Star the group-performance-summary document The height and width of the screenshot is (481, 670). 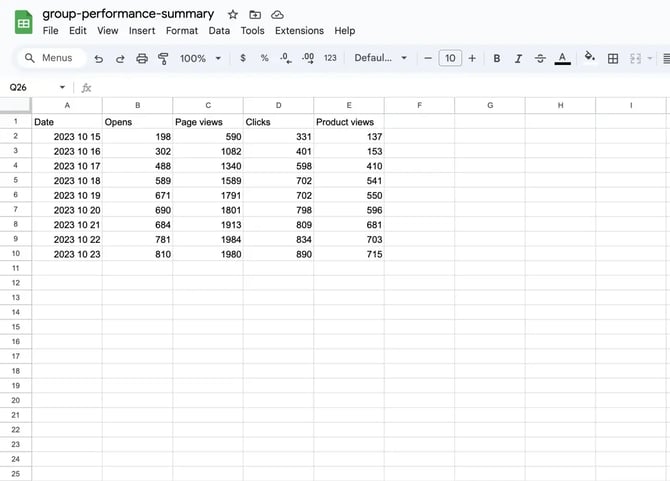[233, 15]
